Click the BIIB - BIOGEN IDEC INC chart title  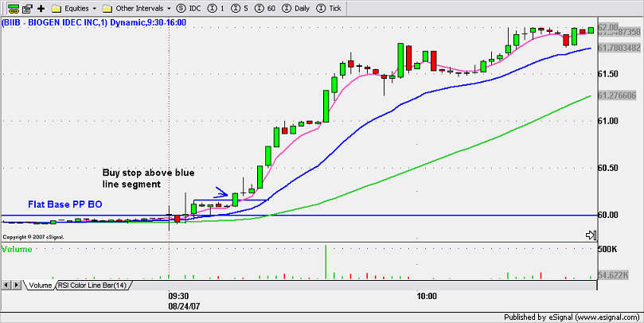[94, 23]
